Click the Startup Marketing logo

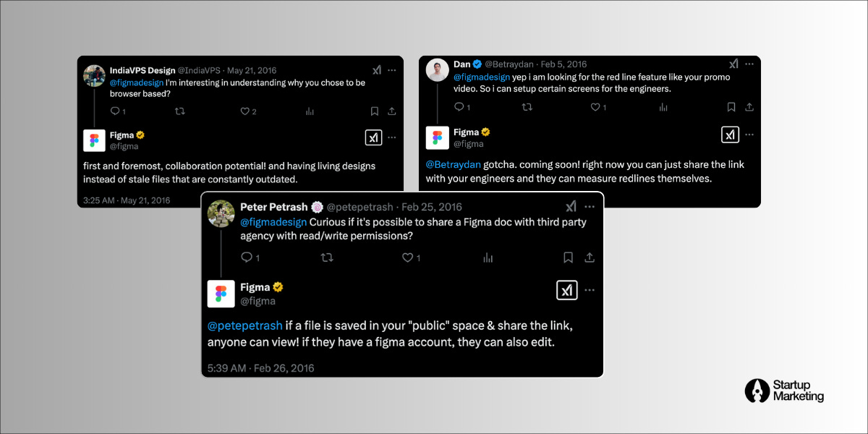pos(784,391)
